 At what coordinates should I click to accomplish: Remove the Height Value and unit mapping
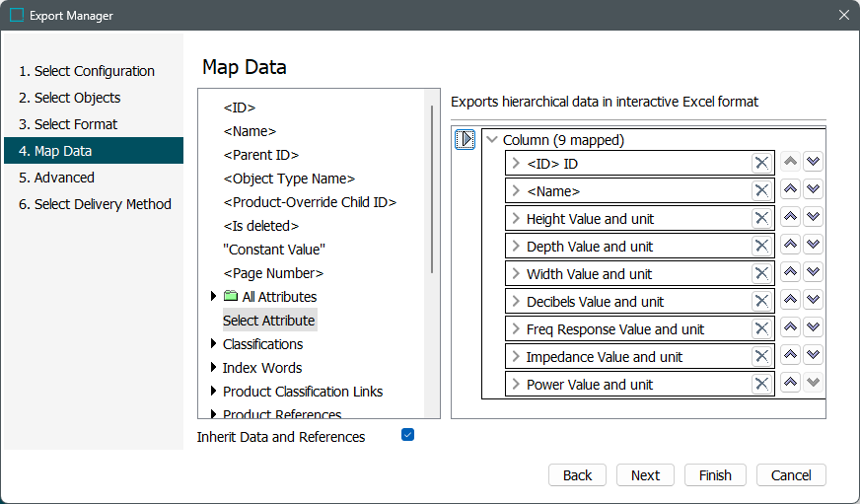tap(761, 218)
